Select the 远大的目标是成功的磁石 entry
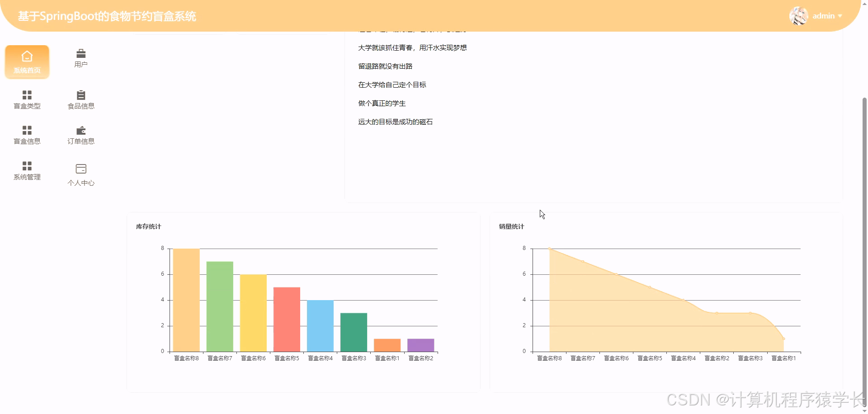This screenshot has height=414, width=868. pyautogui.click(x=395, y=122)
